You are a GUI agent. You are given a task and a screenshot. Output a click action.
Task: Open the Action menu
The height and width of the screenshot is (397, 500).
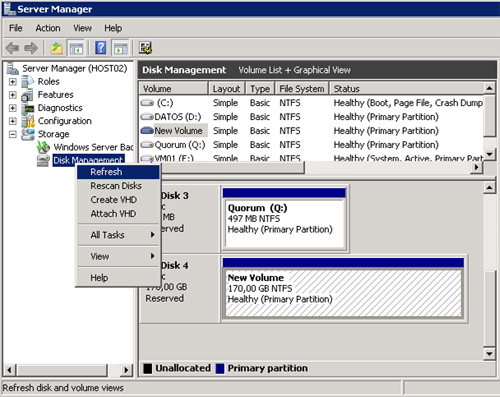(x=48, y=28)
